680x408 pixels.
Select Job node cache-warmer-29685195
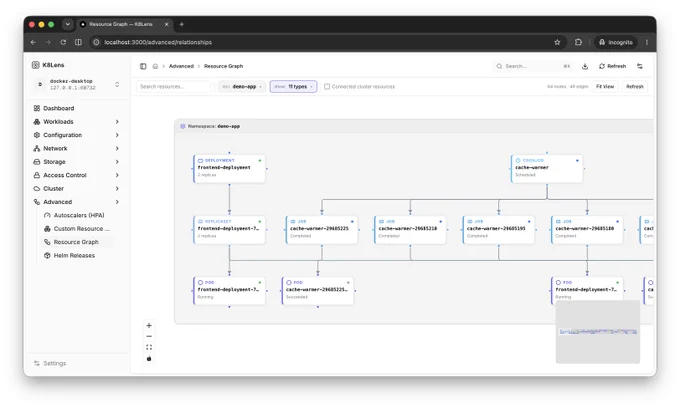click(499, 230)
